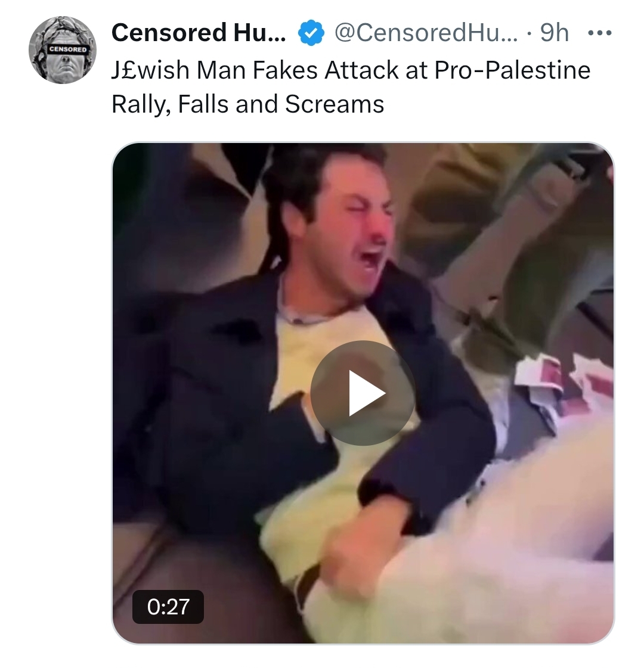Click the 0:27 video duration badge
Image resolution: width=644 pixels, height=668 pixels.
click(168, 607)
